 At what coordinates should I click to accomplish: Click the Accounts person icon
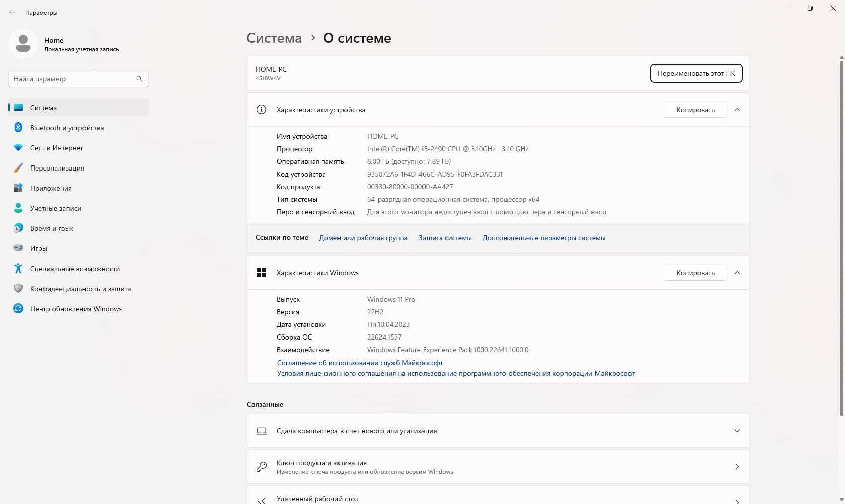tap(18, 208)
